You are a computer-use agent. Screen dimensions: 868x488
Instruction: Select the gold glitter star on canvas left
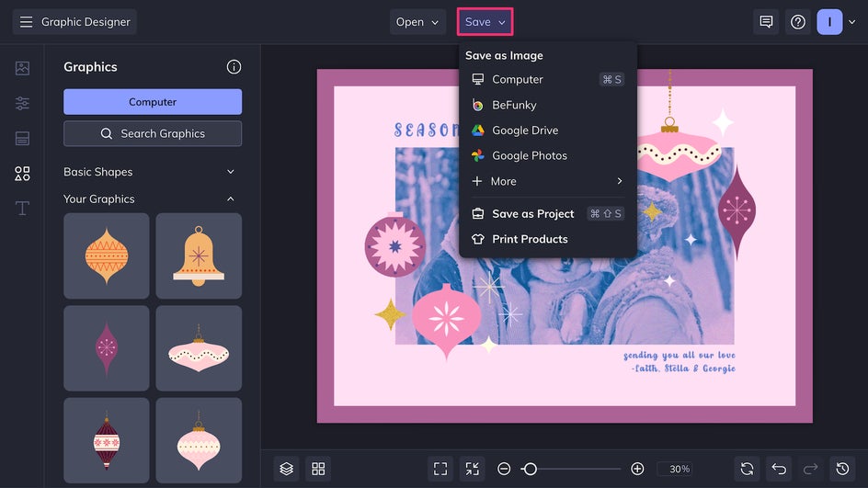[x=390, y=314]
